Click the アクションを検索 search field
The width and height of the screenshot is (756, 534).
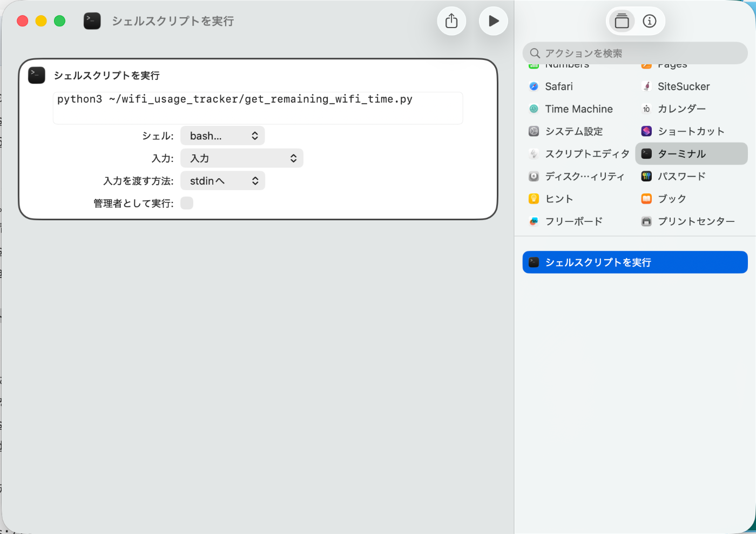[635, 53]
